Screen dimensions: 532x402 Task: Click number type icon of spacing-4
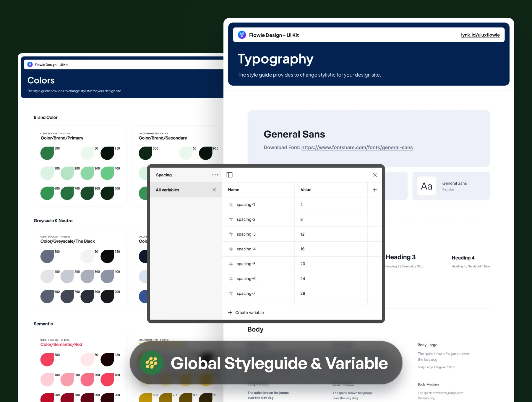click(231, 249)
